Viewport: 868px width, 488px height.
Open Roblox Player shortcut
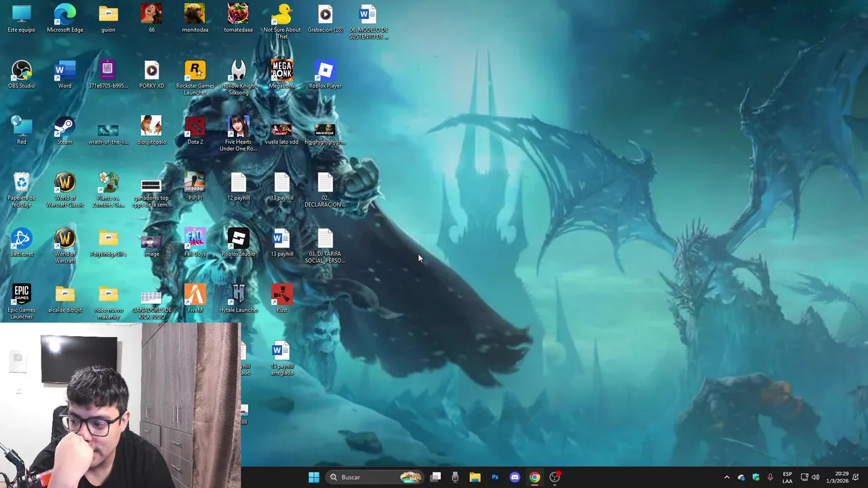325,75
